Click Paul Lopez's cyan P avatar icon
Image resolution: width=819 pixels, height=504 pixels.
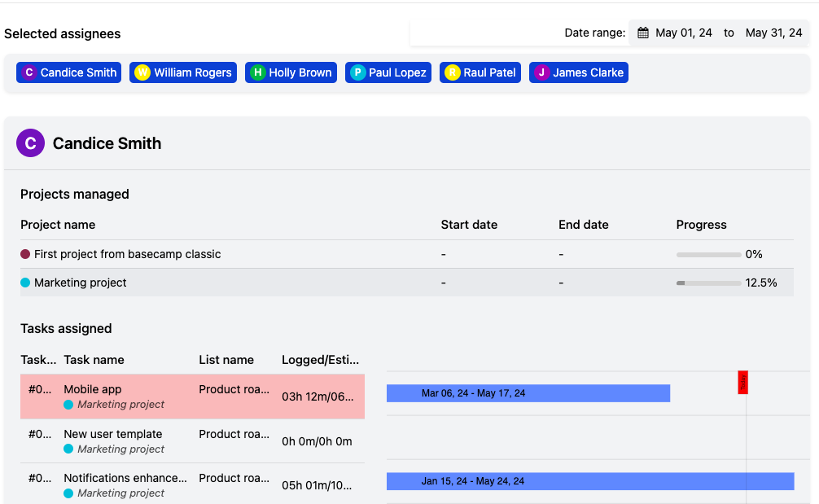pyautogui.click(x=357, y=72)
